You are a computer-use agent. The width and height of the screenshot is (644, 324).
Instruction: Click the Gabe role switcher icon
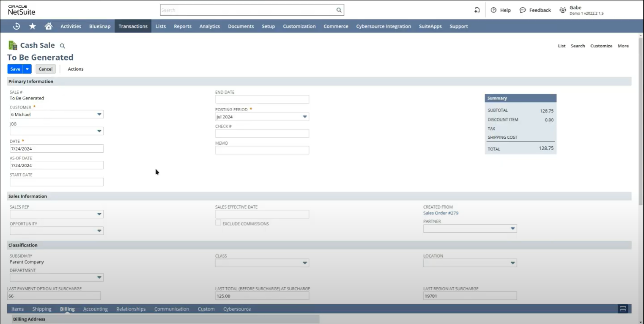(x=563, y=10)
